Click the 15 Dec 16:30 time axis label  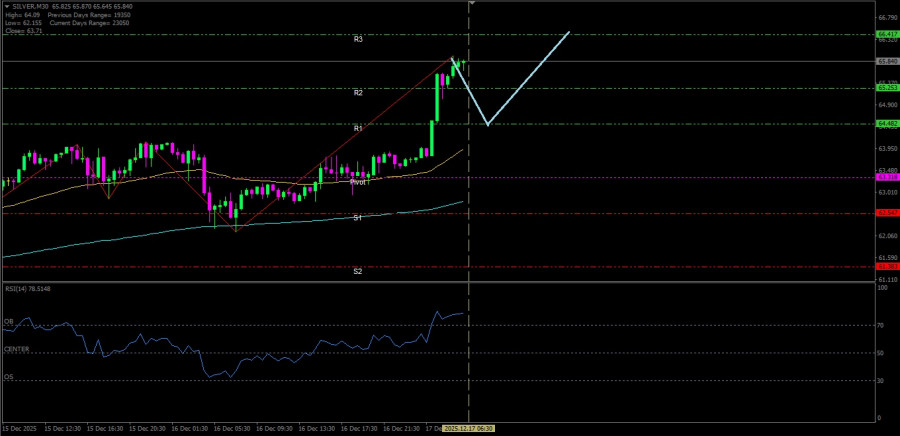point(104,429)
